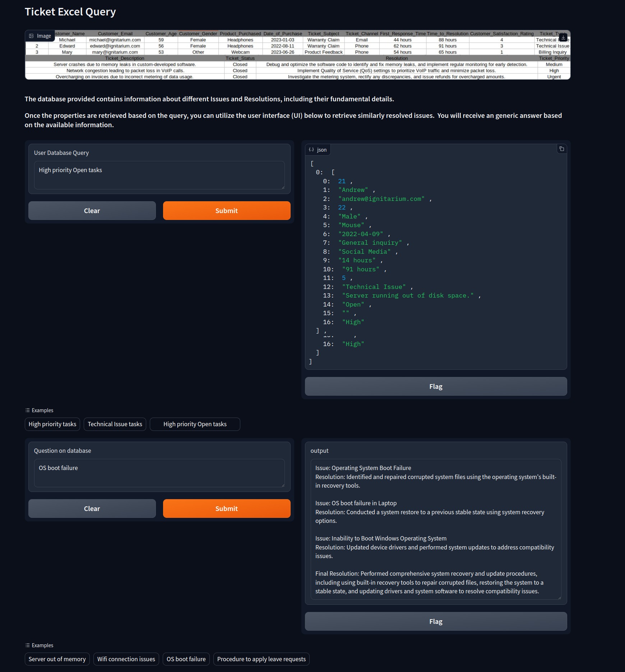The image size is (625, 672).
Task: Flag the output resolution answer
Action: point(435,621)
